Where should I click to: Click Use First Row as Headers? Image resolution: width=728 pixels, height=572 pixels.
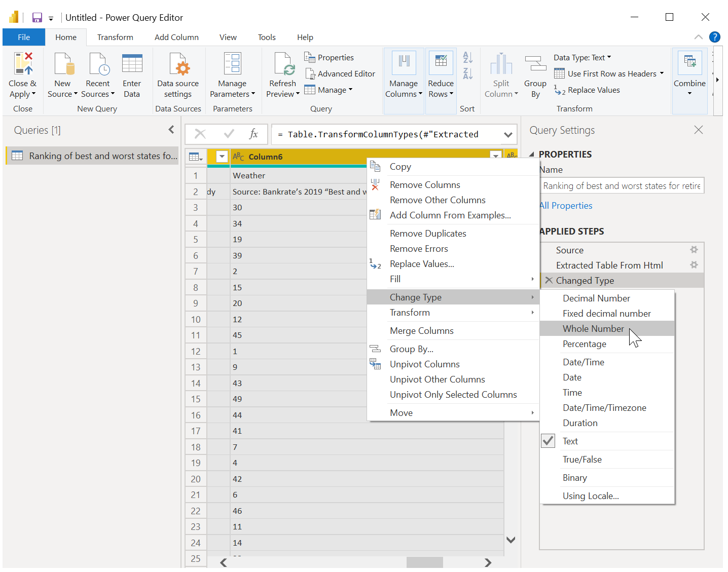[x=608, y=74]
